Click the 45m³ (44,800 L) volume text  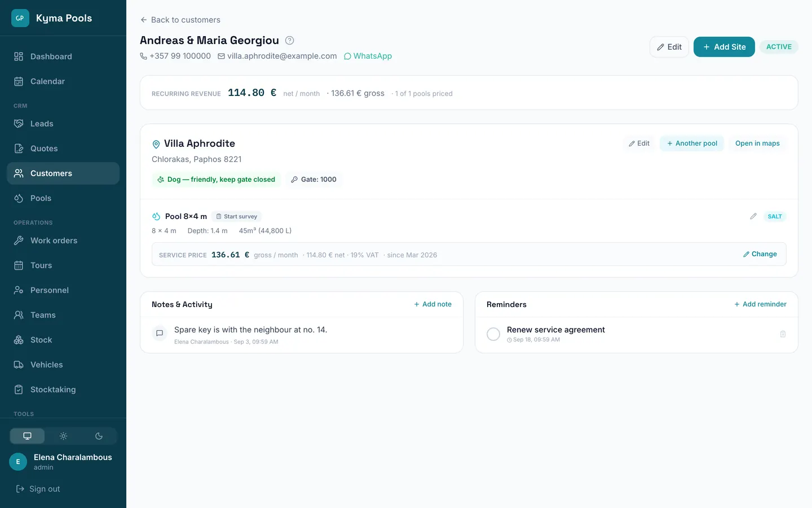pyautogui.click(x=265, y=230)
